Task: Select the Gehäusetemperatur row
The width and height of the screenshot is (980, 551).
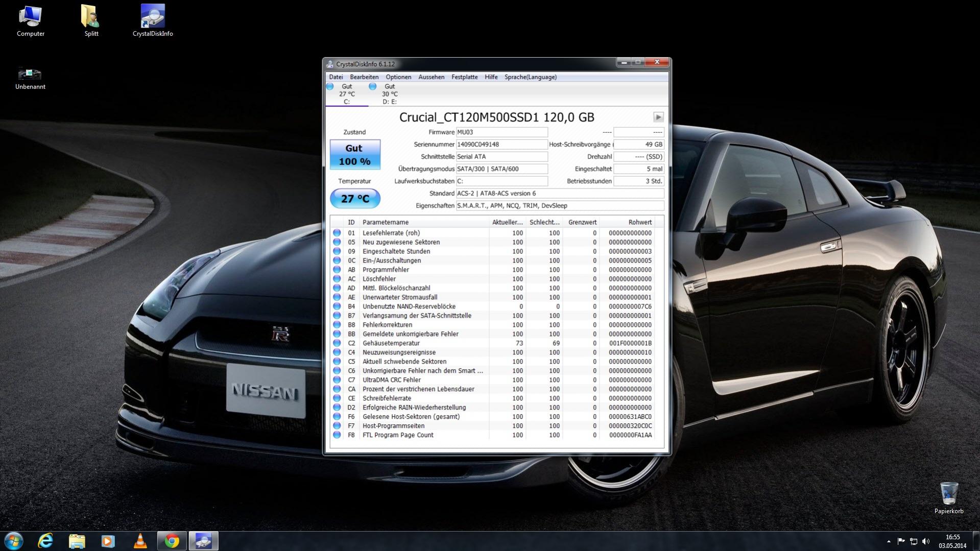Action: 493,343
